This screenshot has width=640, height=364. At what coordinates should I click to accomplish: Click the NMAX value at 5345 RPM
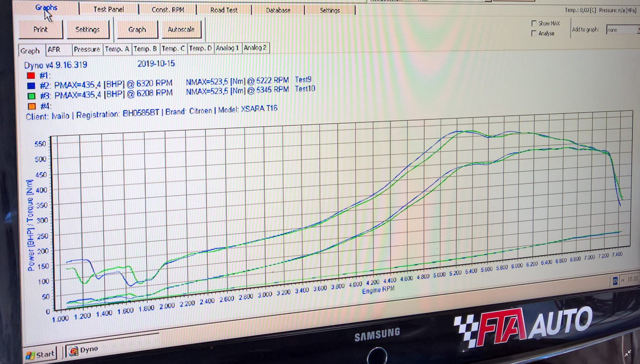click(237, 90)
